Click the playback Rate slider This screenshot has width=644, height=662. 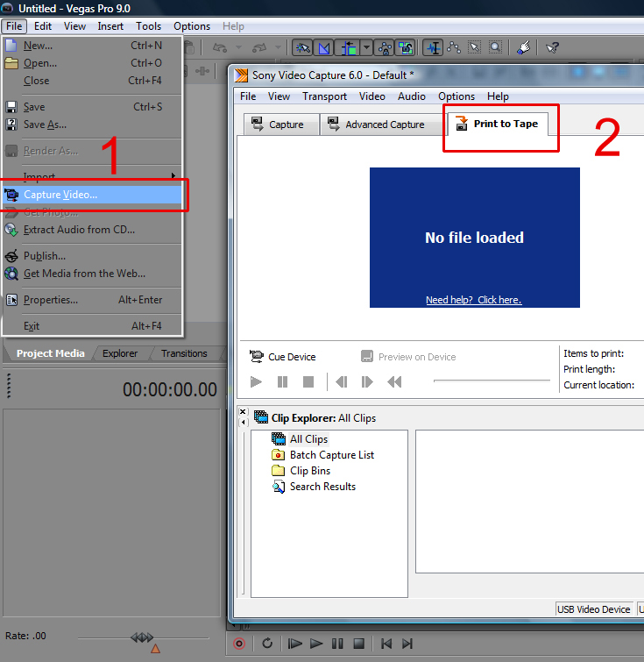click(143, 638)
